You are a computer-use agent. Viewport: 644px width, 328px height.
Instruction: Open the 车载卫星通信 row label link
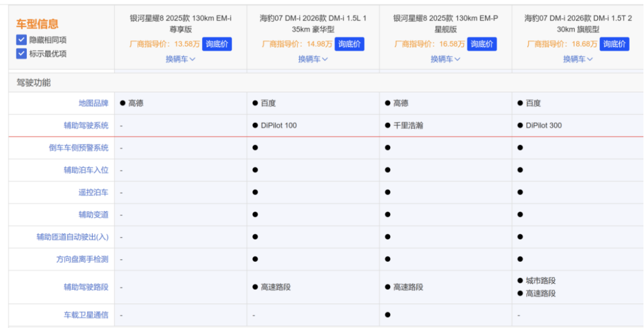click(x=86, y=315)
